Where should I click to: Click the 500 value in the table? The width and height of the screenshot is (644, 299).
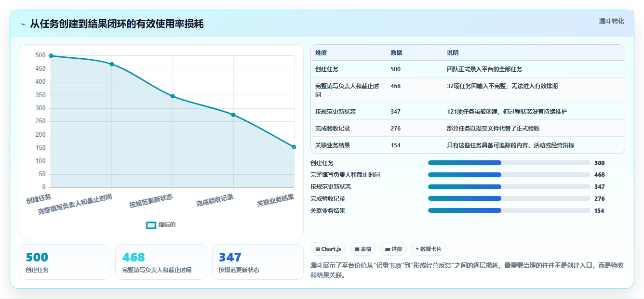point(395,69)
